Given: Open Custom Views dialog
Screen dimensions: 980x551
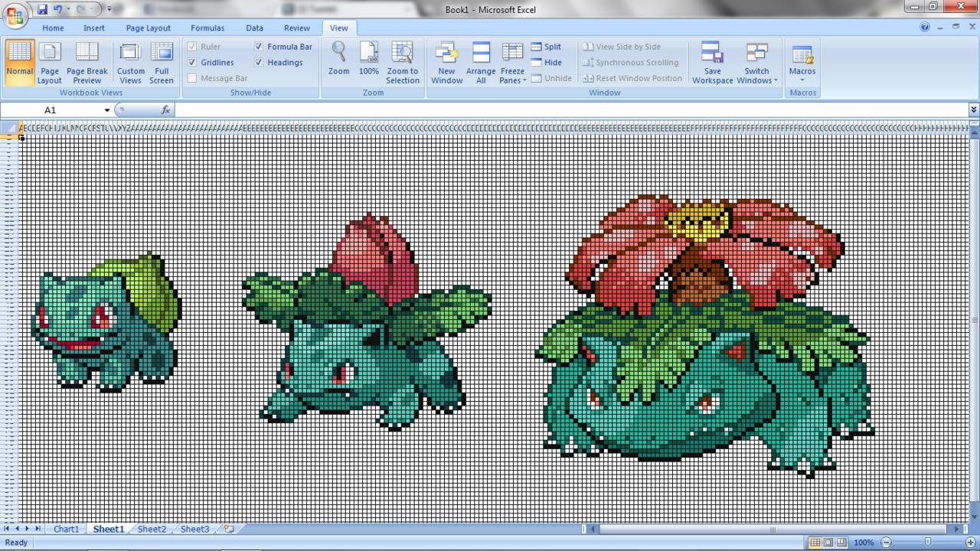Looking at the screenshot, I should 130,61.
